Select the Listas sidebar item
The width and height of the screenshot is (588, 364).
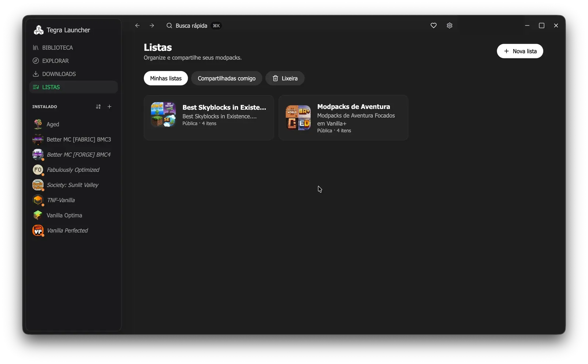point(73,87)
